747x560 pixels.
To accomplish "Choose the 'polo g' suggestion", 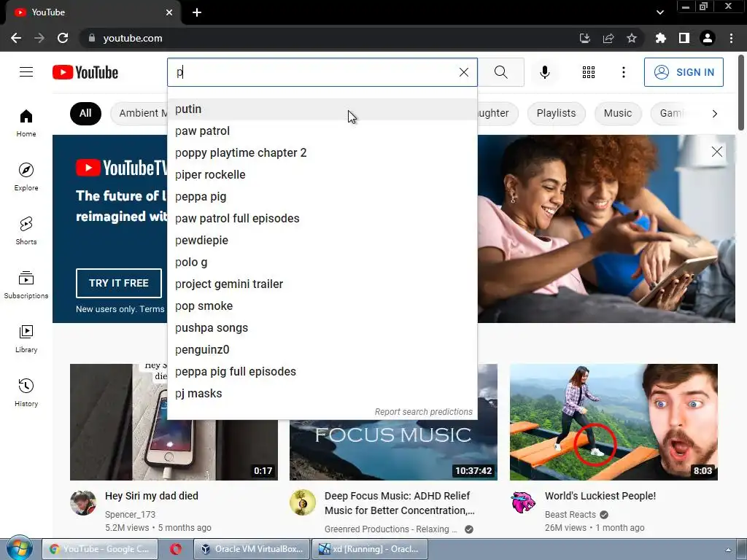I will point(322,262).
